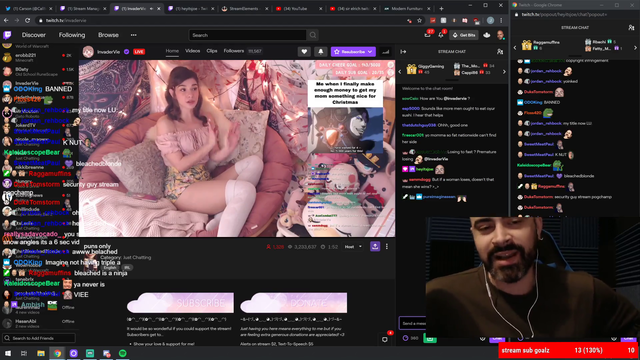The height and width of the screenshot is (360, 640).
Task: Switch to the Modern Furniture browser tab
Action: tap(407, 8)
